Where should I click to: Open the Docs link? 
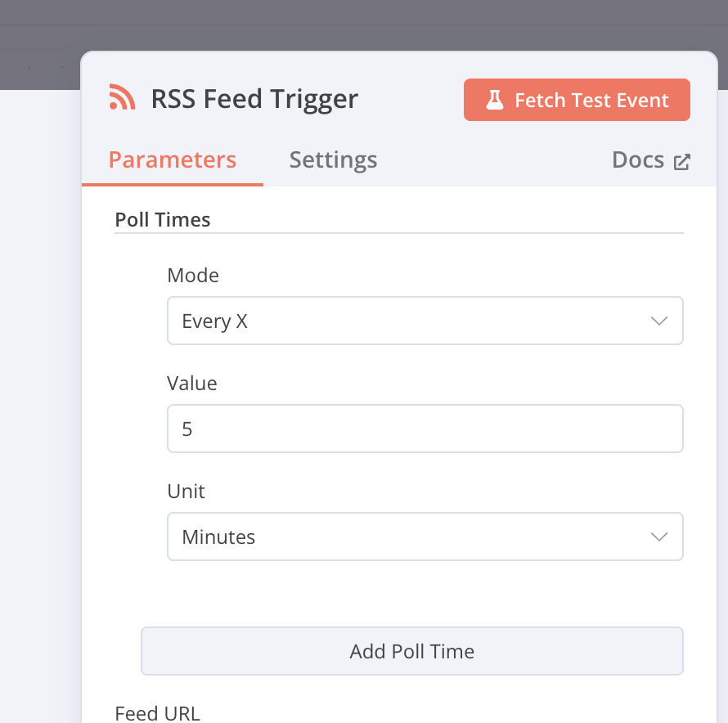(638, 159)
